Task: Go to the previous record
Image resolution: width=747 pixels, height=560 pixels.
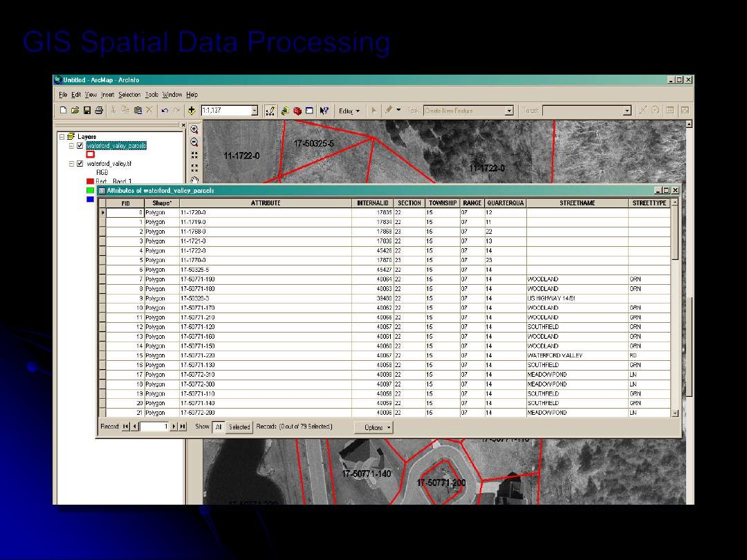Action: pos(136,427)
